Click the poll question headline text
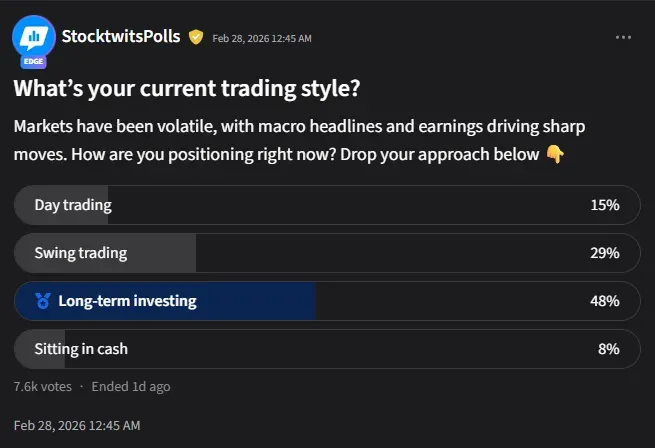 (x=186, y=89)
